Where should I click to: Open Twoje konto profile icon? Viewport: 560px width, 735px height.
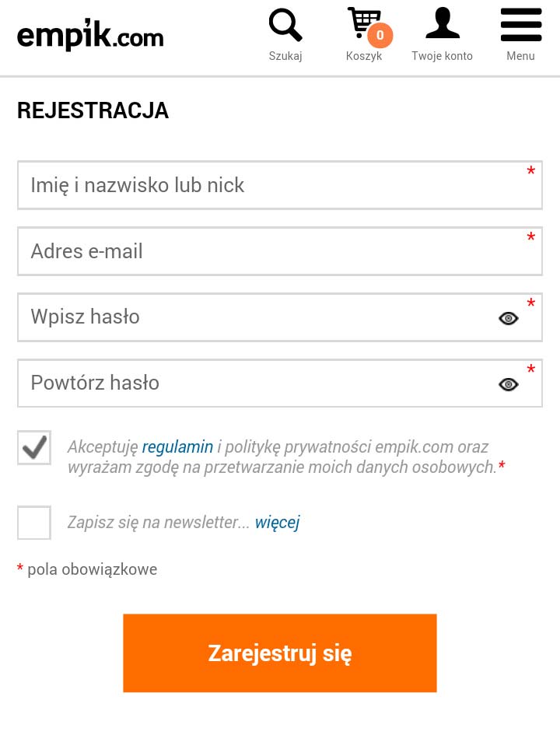pyautogui.click(x=443, y=23)
